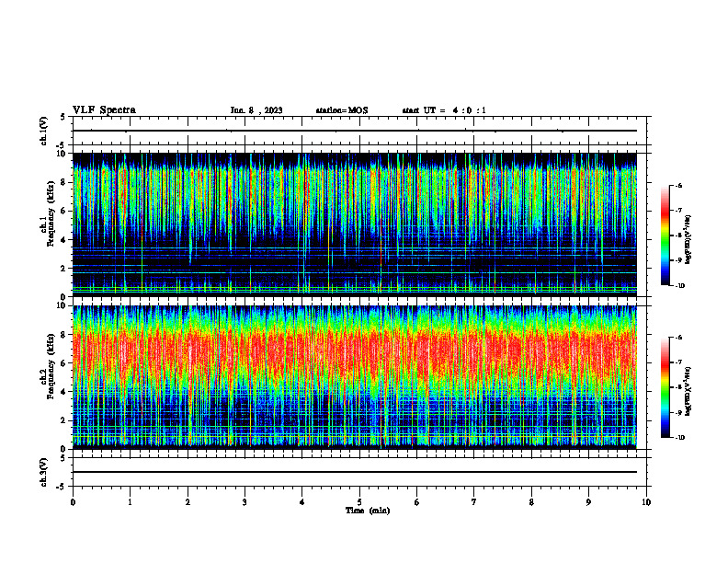Click the ch.2 frequency tick "8"
The image size is (728, 563).
64,335
